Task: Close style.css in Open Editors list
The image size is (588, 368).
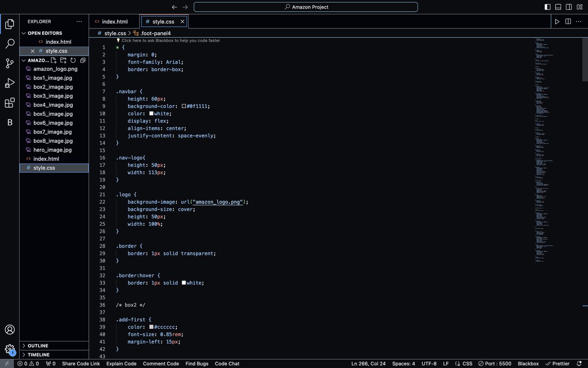Action: pyautogui.click(x=32, y=51)
